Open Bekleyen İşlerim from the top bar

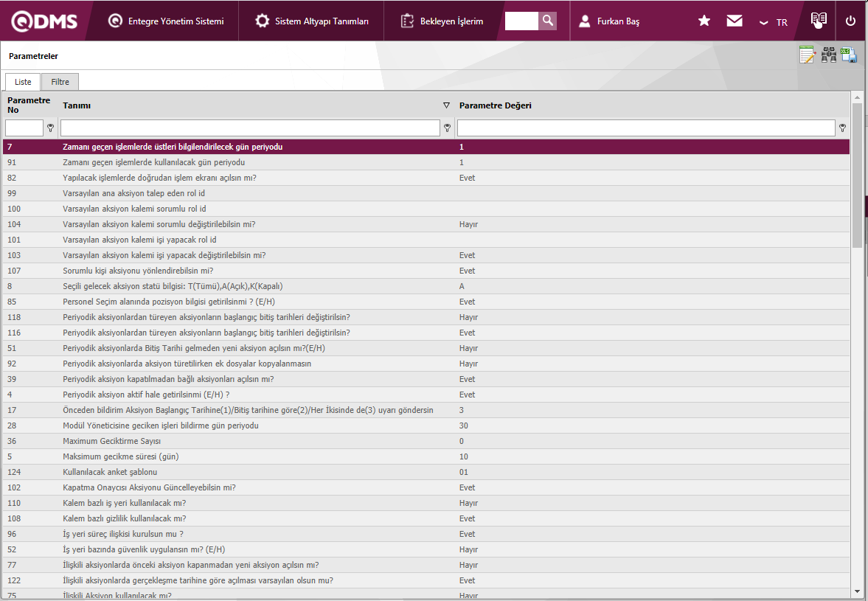click(x=442, y=21)
